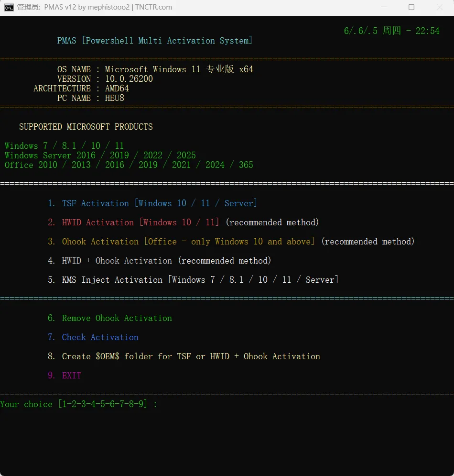This screenshot has width=454, height=476.
Task: Click option 9 'EXIT'
Action: 65,375
